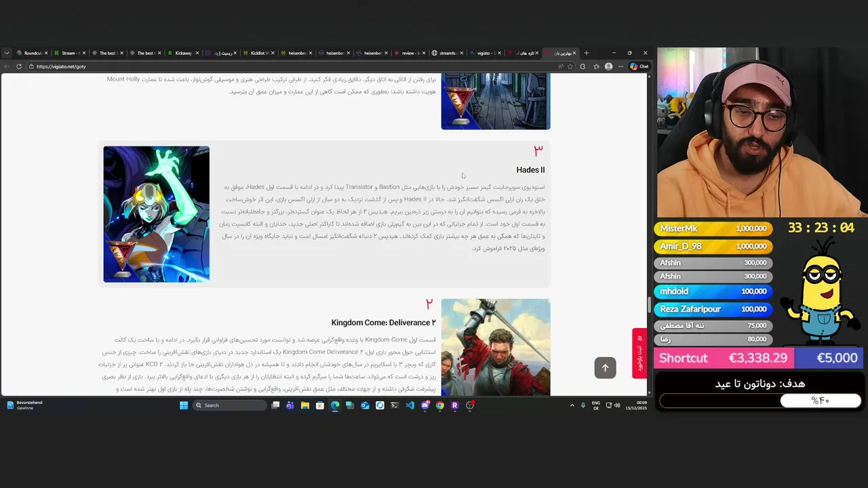The image size is (868, 488).
Task: Open the red feedback side tab
Action: [x=639, y=354]
